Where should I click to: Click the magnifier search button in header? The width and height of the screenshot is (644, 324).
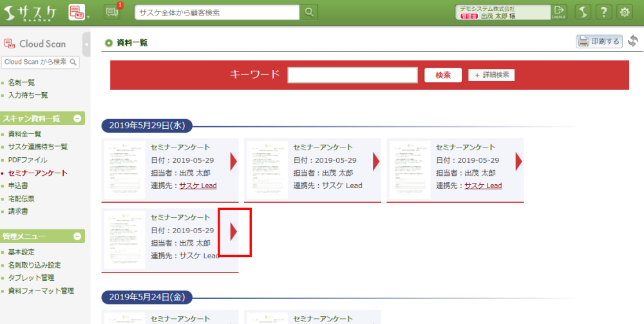coord(309,12)
